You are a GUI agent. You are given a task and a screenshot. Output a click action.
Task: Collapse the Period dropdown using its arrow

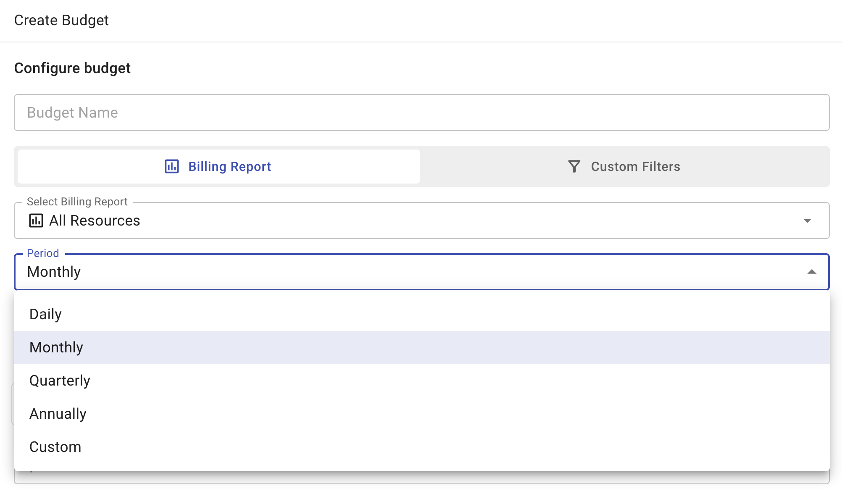(x=811, y=272)
